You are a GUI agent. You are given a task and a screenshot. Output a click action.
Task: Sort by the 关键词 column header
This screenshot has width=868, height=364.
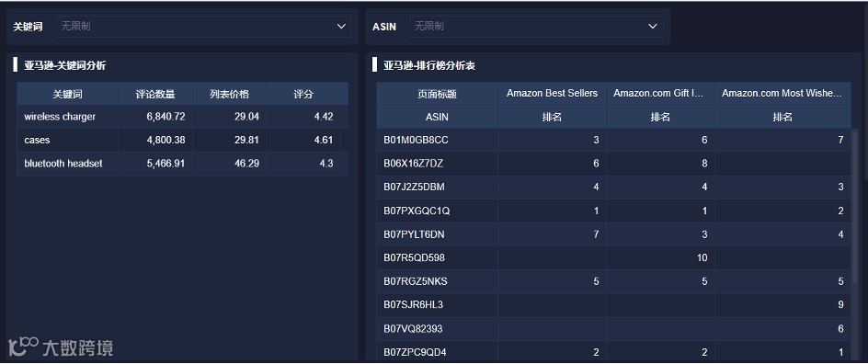pos(67,94)
